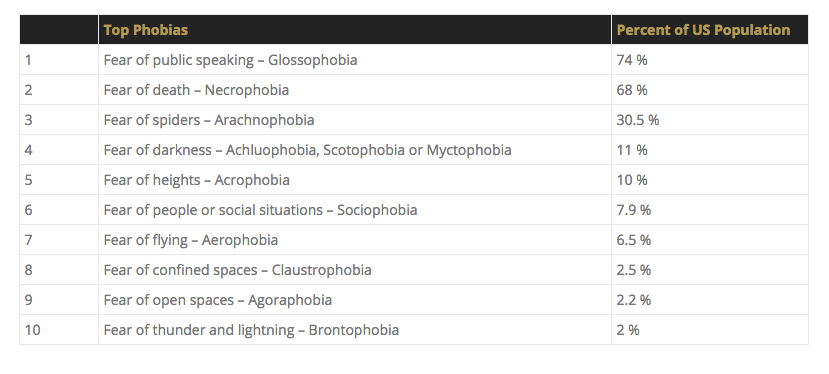This screenshot has width=829, height=374.
Task: Click the 2.2 % value for Agoraphobia
Action: tap(633, 300)
